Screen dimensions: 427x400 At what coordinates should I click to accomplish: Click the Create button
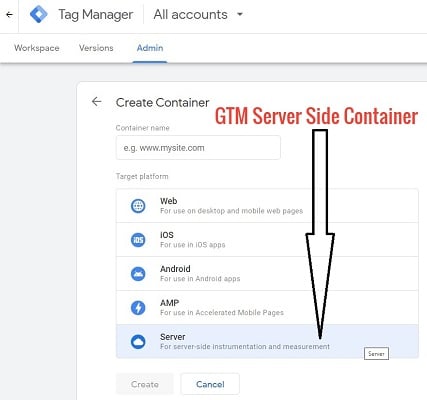pos(145,384)
